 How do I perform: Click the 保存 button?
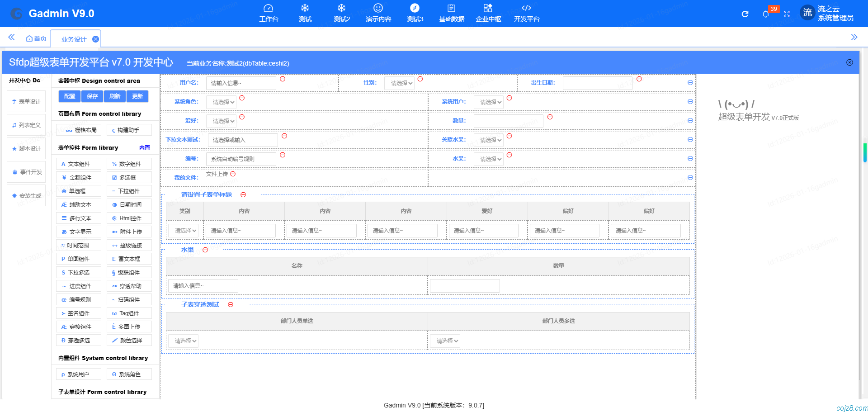tap(92, 96)
